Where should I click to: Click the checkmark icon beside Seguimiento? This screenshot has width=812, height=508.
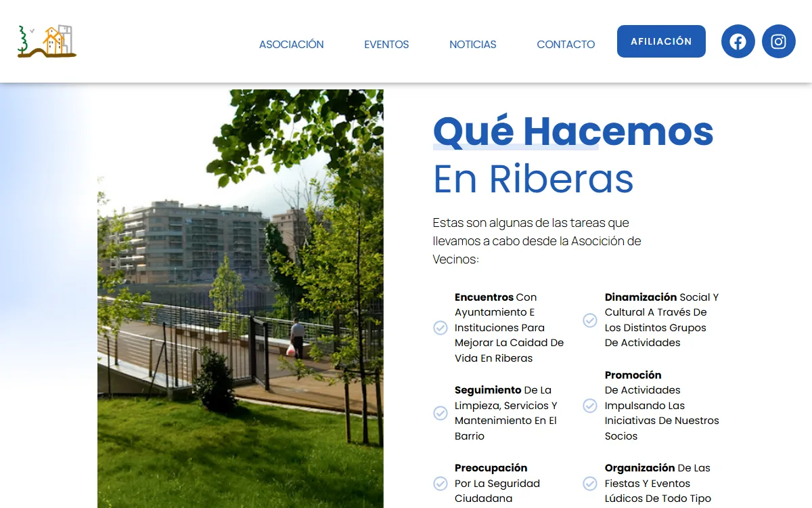(441, 413)
